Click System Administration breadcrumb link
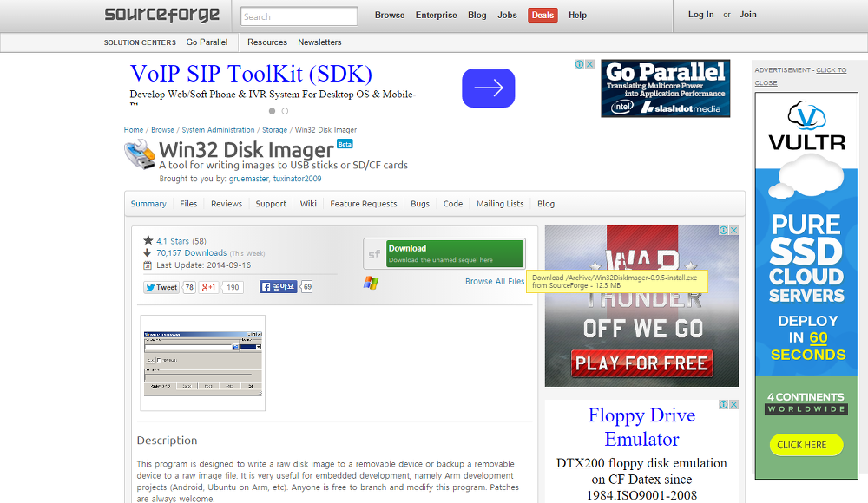Image resolution: width=868 pixels, height=503 pixels. (x=218, y=130)
